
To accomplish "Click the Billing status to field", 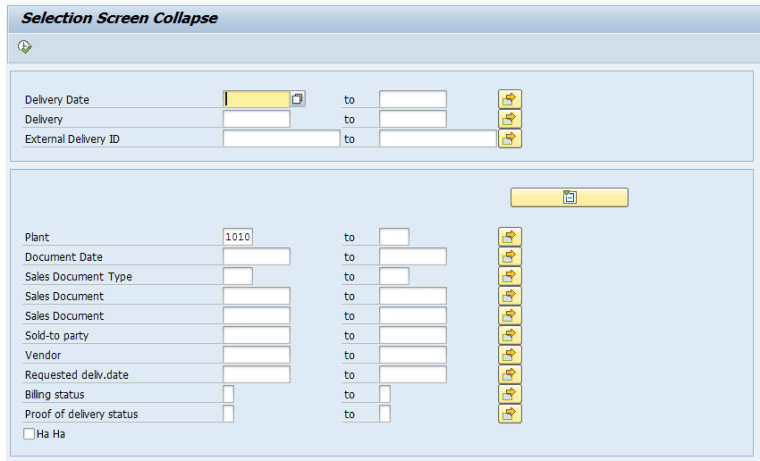I will tap(385, 394).
